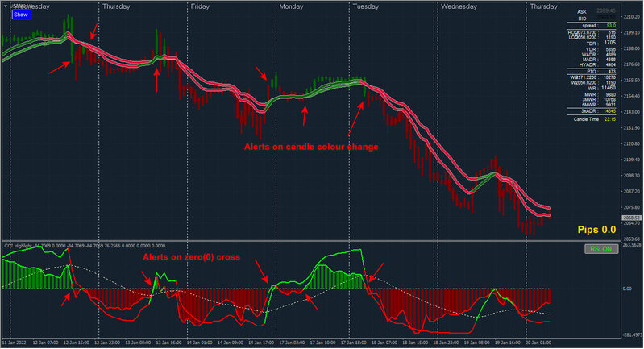Click the 18 Jan 07:00 time label

(x=384, y=343)
